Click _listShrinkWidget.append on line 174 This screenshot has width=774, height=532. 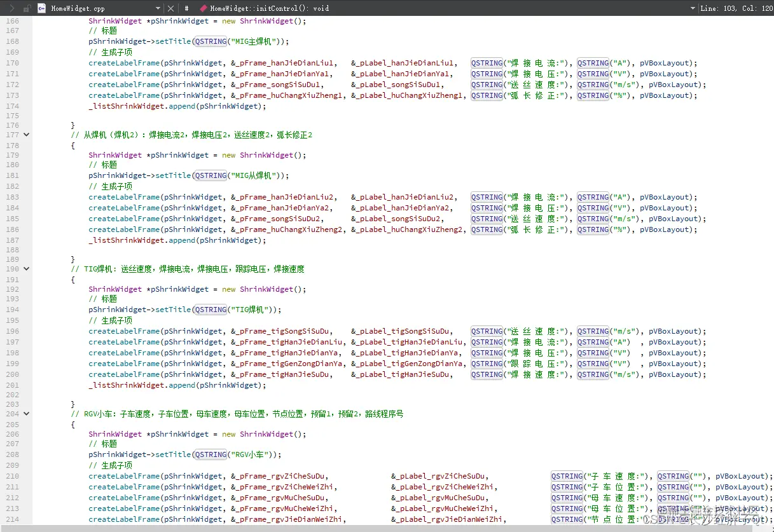[142, 106]
